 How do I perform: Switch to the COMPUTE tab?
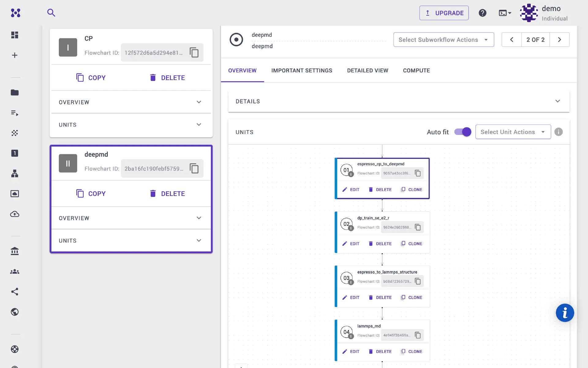pos(416,70)
